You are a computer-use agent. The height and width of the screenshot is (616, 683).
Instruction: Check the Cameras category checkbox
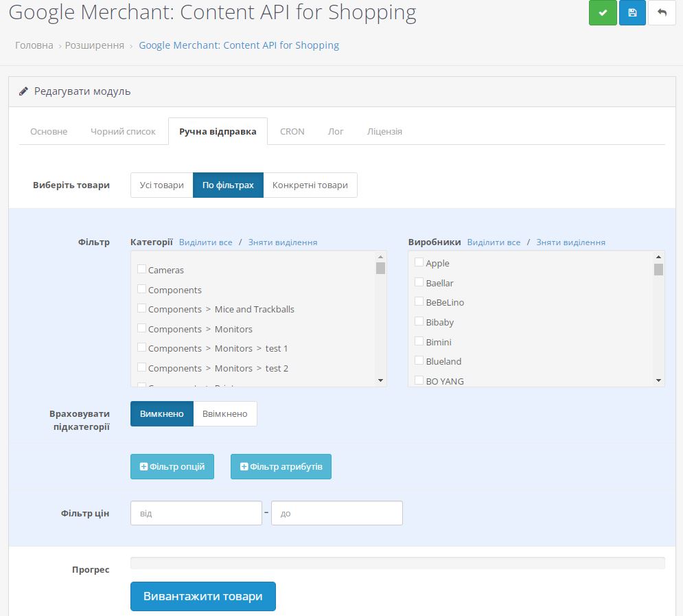point(141,270)
